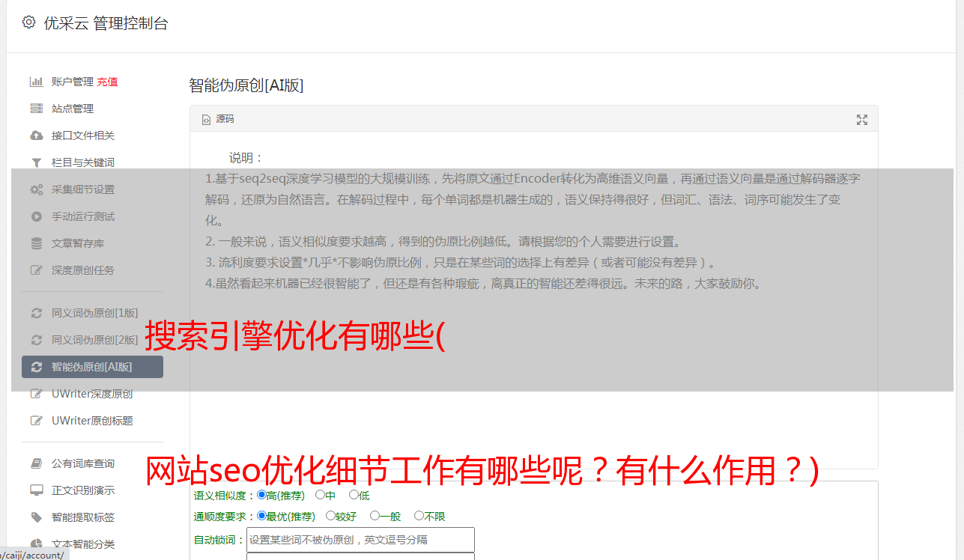Select 低 for 语义相似度
Viewport: 964px width, 560px height.
pos(354,495)
